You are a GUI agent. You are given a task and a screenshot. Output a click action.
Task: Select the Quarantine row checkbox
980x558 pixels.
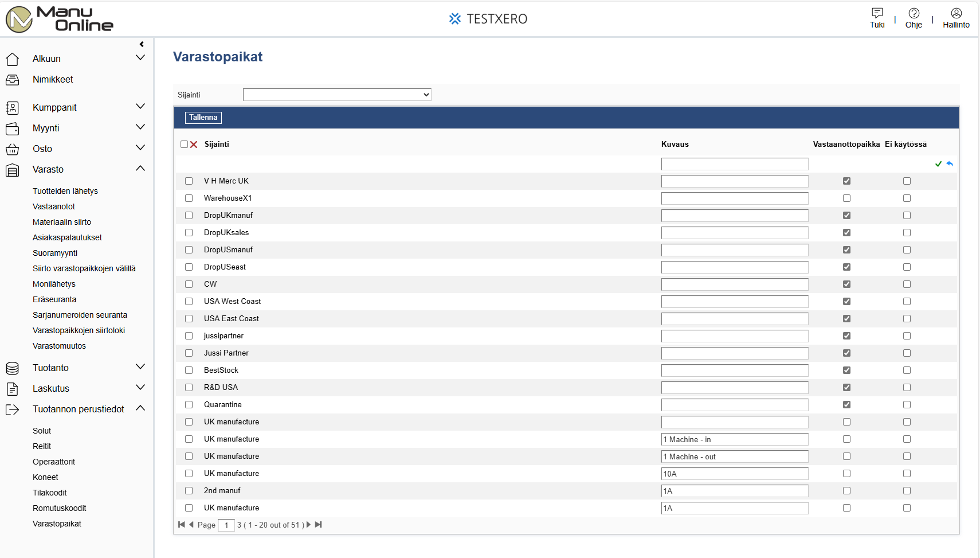(x=189, y=405)
